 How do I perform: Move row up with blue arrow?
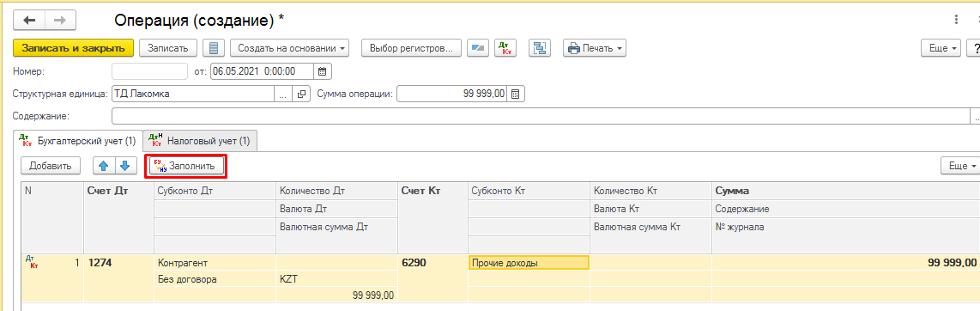click(x=104, y=166)
